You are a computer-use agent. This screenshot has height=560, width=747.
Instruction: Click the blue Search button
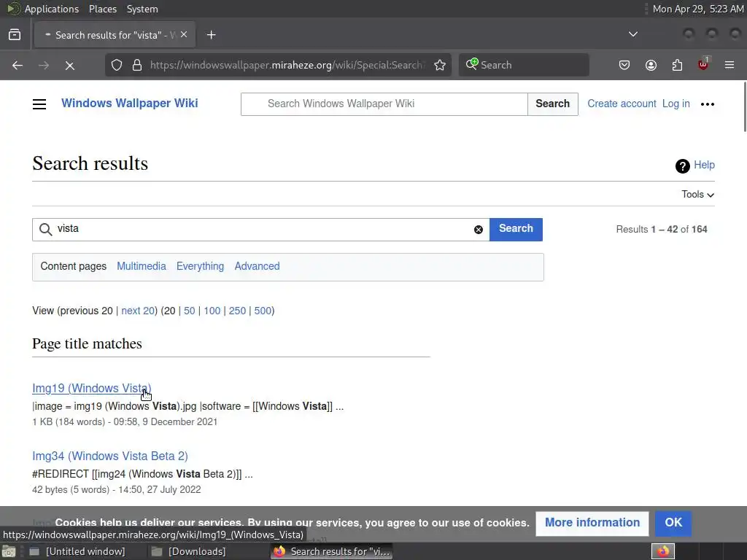pyautogui.click(x=516, y=229)
